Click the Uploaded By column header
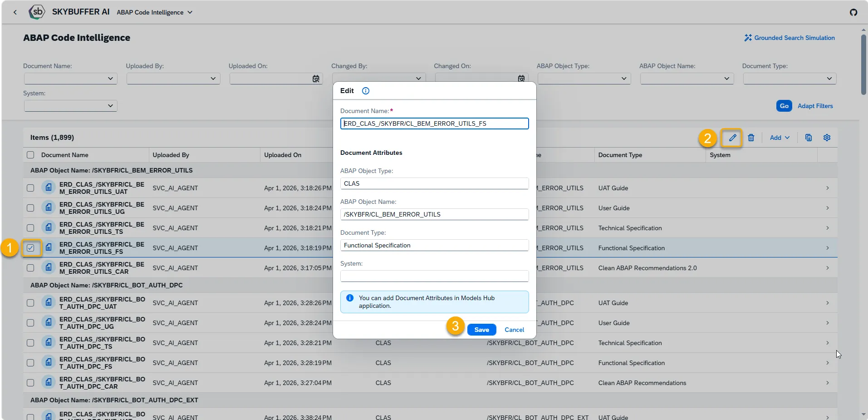Viewport: 868px width, 420px height. [x=171, y=155]
